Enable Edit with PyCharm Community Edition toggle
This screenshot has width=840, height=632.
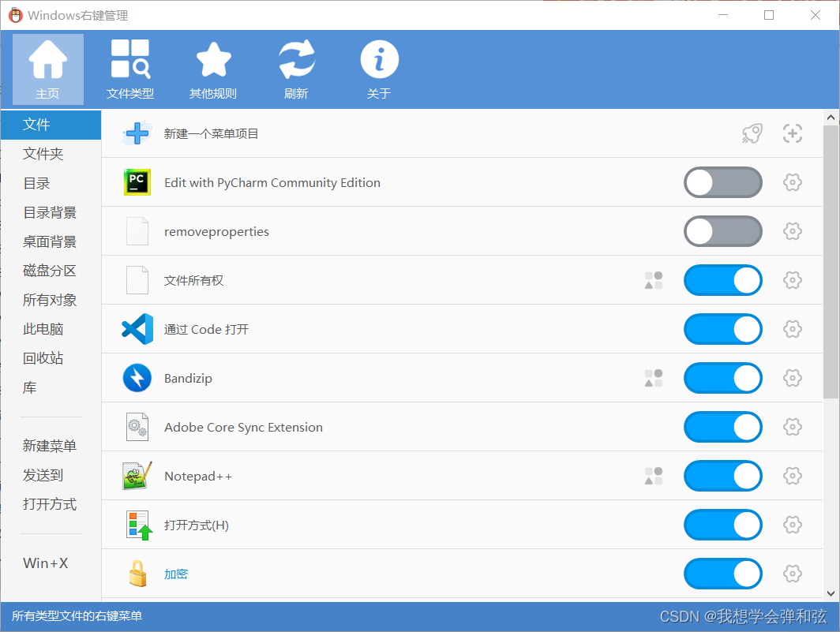pyautogui.click(x=722, y=182)
